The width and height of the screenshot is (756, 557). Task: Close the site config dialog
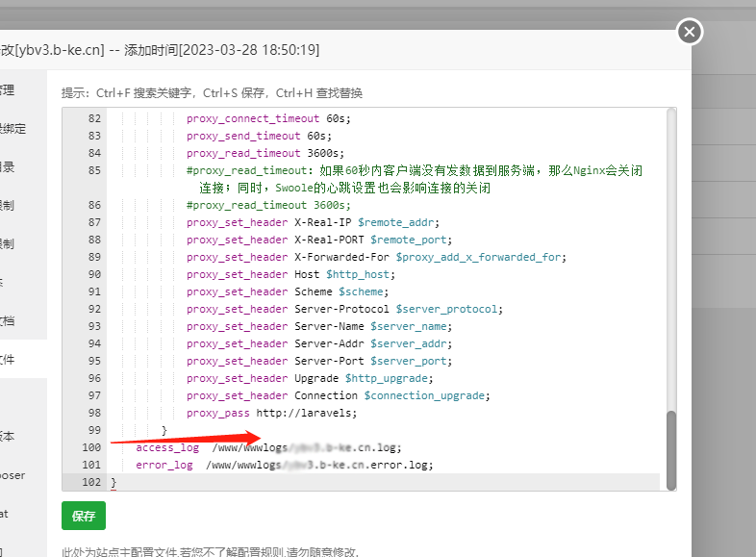pyautogui.click(x=690, y=32)
